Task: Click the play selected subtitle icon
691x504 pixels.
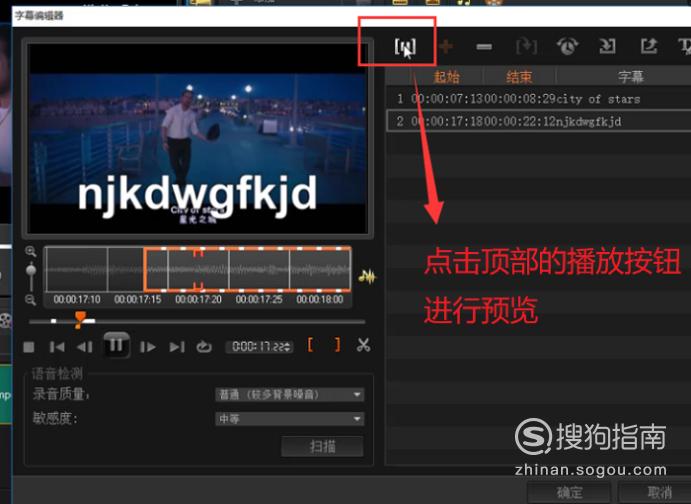Action: (x=405, y=46)
